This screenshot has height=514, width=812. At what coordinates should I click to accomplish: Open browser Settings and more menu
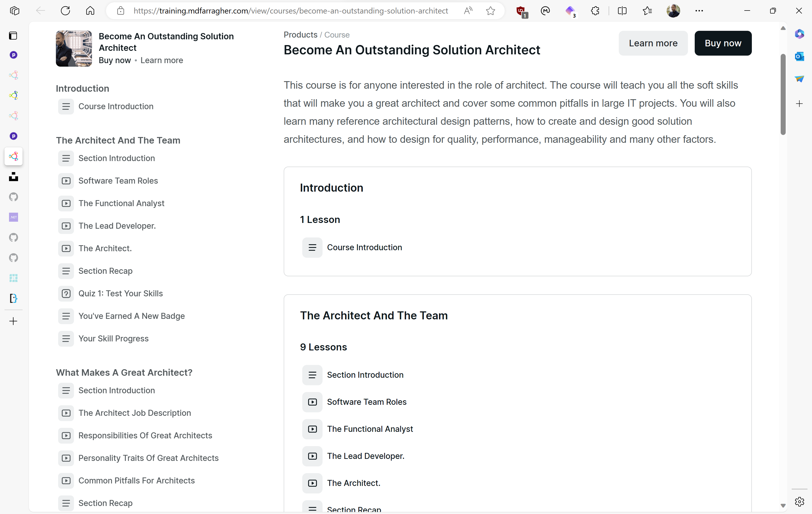click(x=699, y=11)
